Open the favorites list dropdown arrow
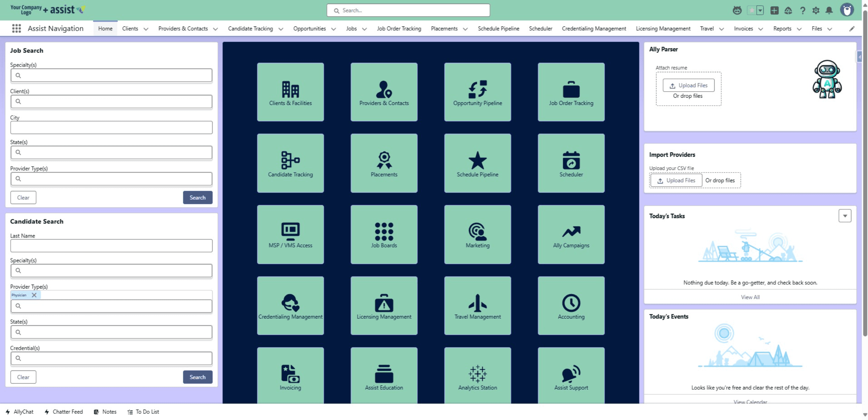This screenshot has height=420, width=868. click(760, 10)
